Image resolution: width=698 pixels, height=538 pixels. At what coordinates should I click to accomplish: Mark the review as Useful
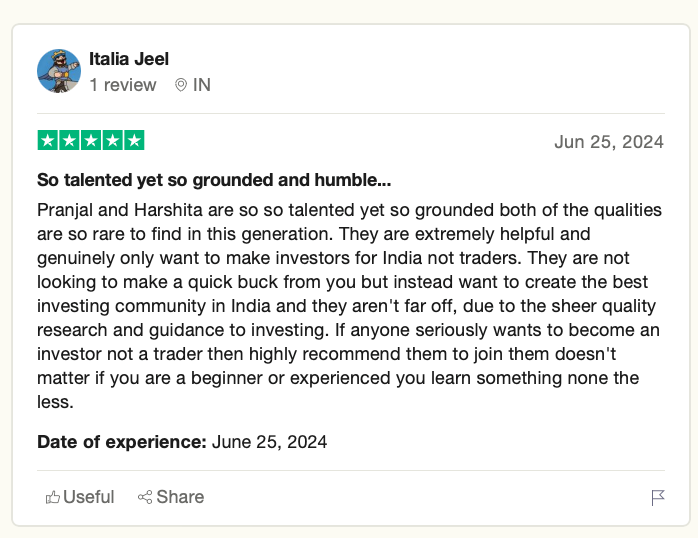(88, 497)
